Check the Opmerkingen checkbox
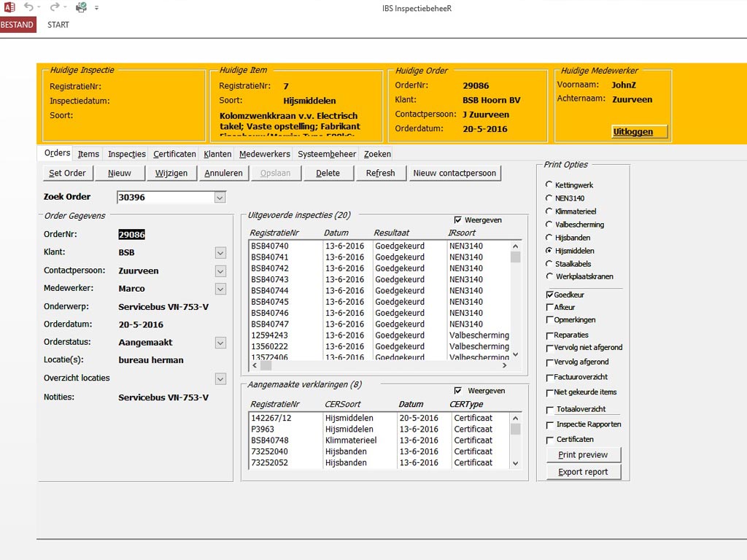 point(550,319)
